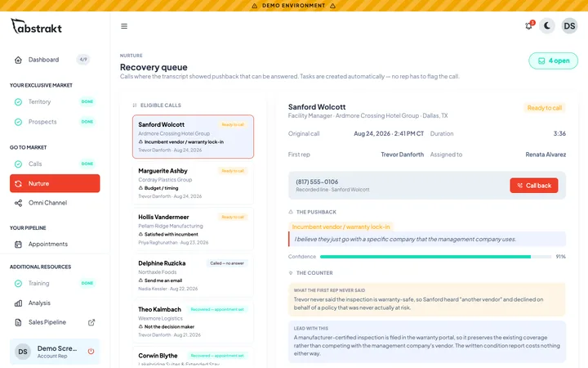Image resolution: width=588 pixels, height=368 pixels.
Task: Click the Demo Screen account card
Action: tap(55, 352)
